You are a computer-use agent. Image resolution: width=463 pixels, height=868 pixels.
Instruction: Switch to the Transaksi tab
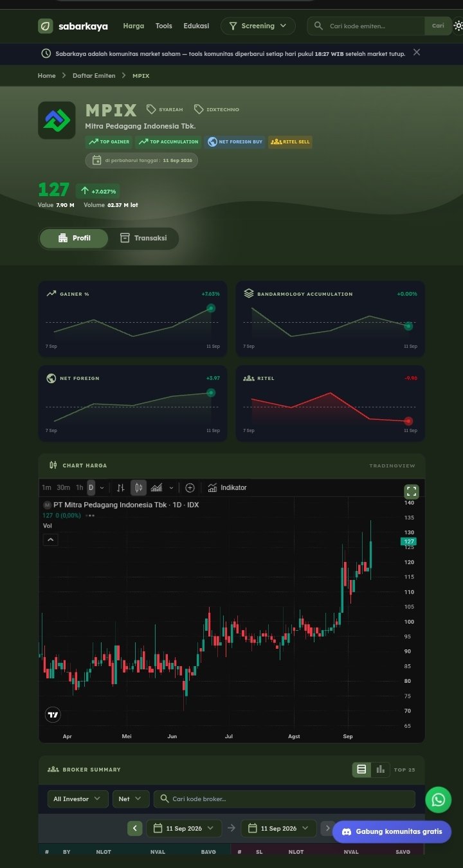click(143, 239)
